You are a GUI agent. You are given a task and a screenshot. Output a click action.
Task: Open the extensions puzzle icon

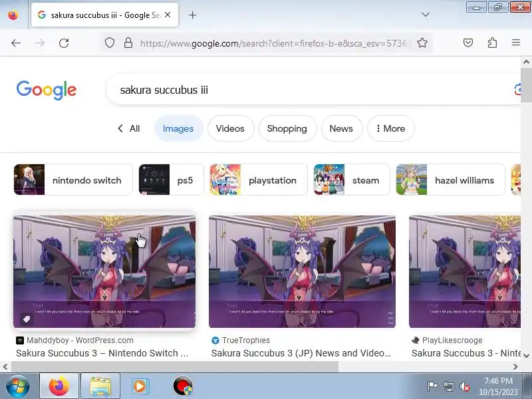coord(492,43)
